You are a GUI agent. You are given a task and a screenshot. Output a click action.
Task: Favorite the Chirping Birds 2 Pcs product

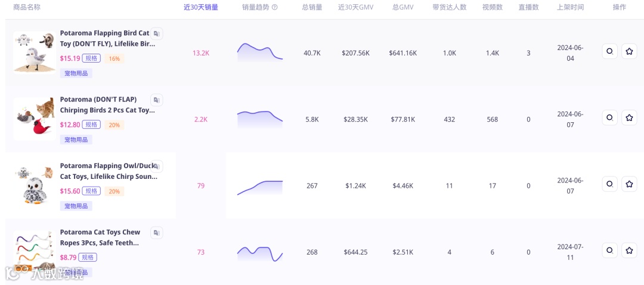(x=629, y=118)
